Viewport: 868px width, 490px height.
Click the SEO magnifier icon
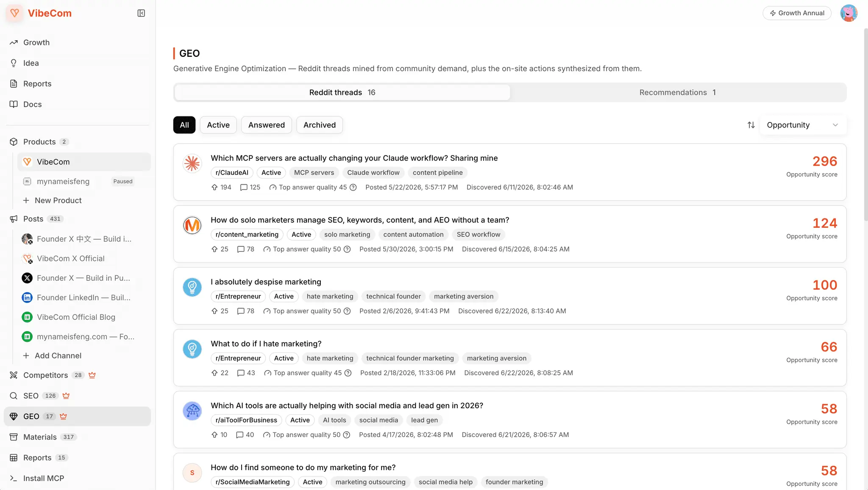(x=14, y=396)
